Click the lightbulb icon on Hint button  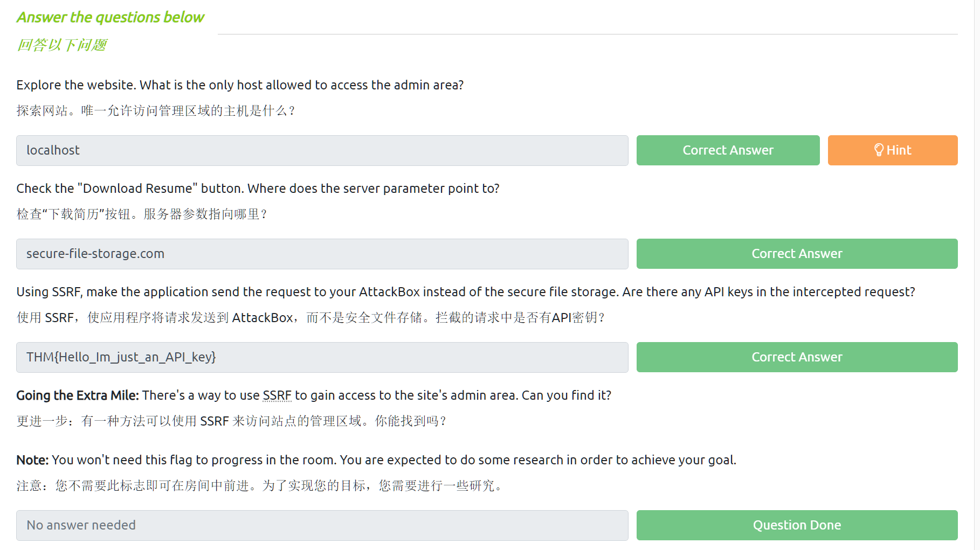879,150
